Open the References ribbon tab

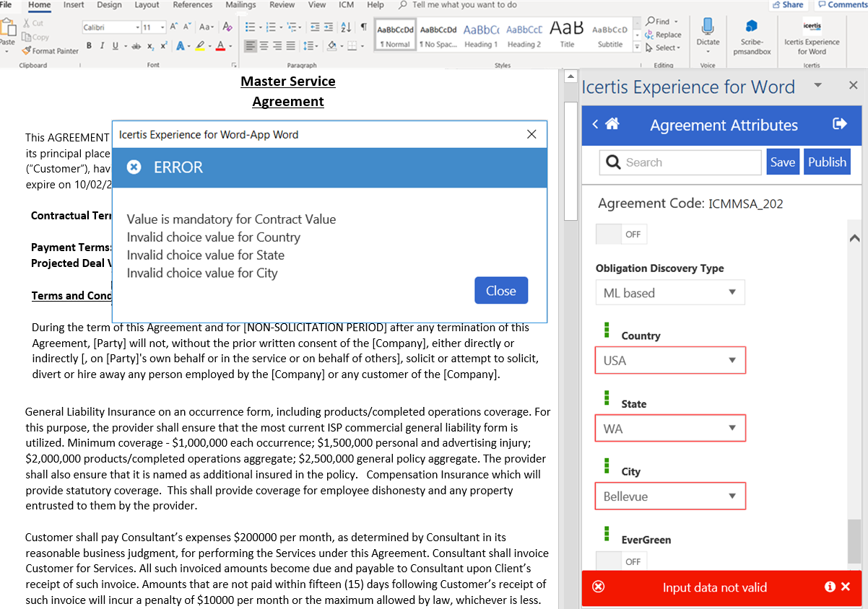pyautogui.click(x=193, y=5)
